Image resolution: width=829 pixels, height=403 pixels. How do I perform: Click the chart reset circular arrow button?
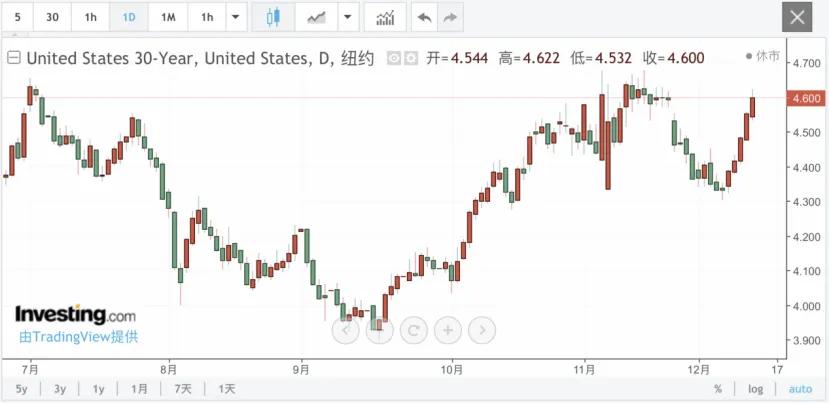[x=413, y=331]
